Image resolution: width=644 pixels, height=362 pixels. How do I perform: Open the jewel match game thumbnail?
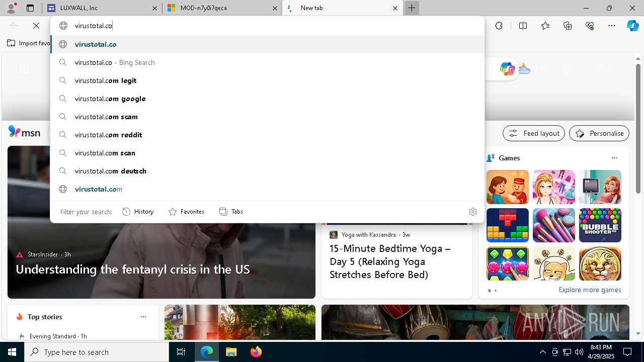click(508, 263)
